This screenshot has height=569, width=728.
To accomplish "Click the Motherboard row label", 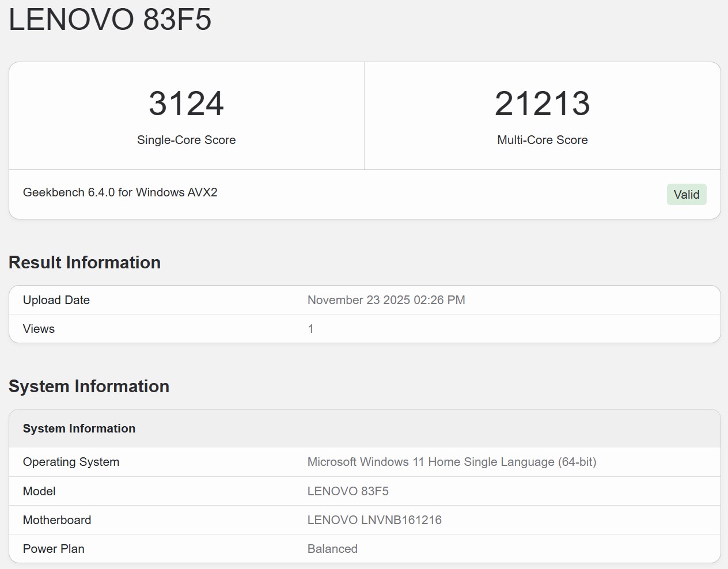I will point(57,520).
